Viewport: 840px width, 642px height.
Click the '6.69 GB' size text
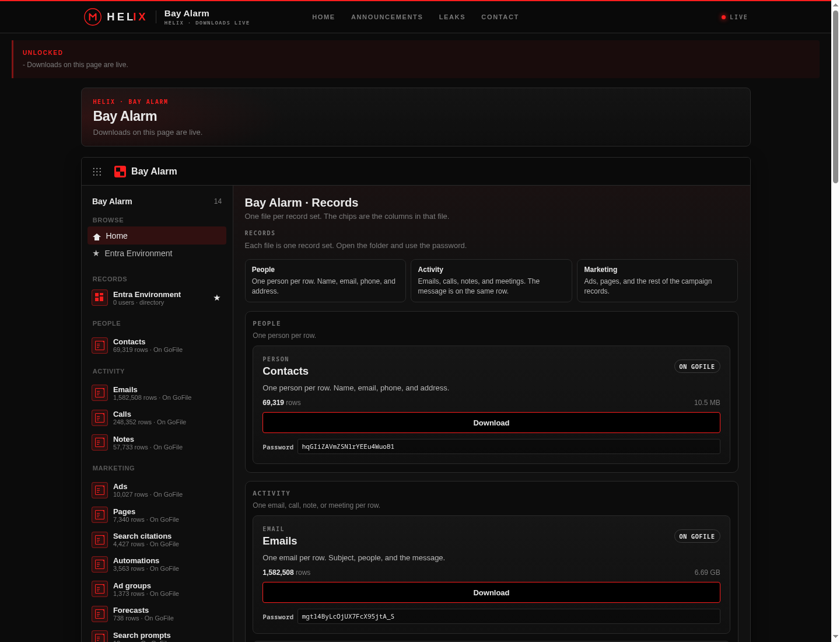coord(707,573)
